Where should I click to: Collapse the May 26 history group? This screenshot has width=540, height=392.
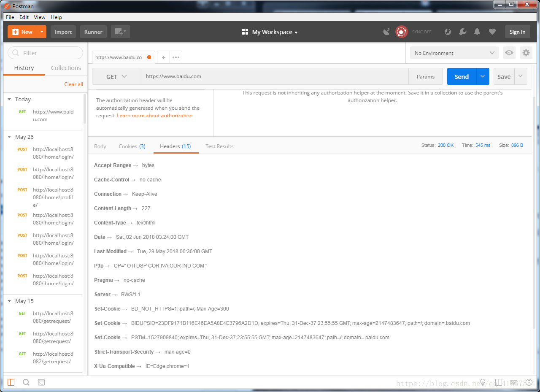click(9, 137)
